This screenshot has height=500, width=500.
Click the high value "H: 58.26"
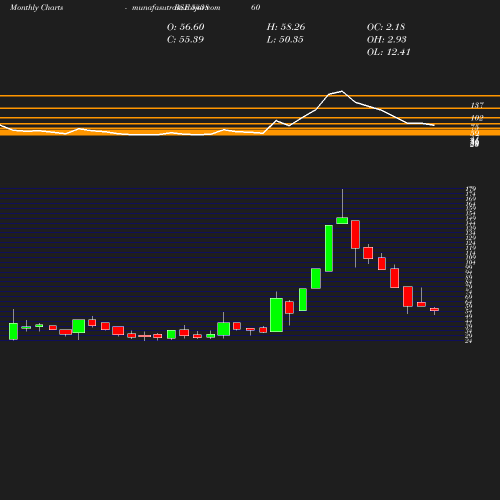pos(286,27)
